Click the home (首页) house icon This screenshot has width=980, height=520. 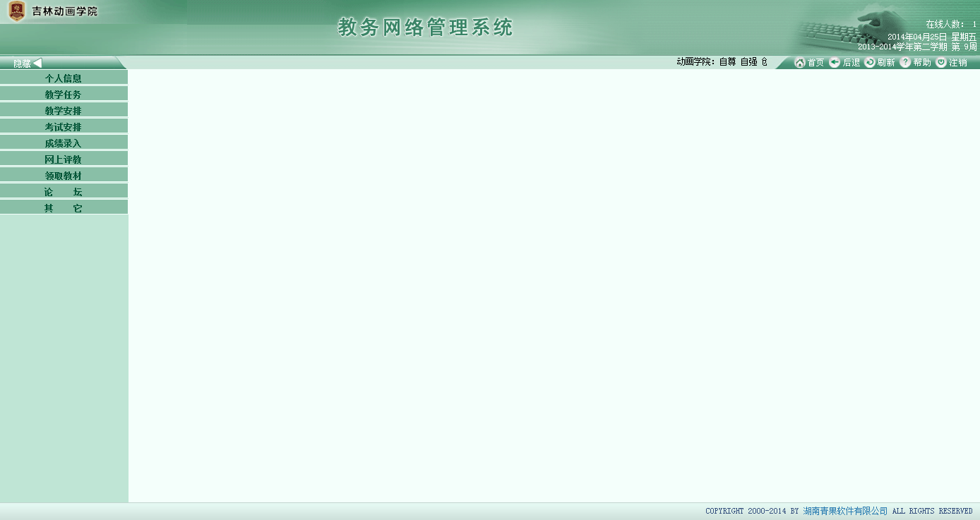coord(800,63)
